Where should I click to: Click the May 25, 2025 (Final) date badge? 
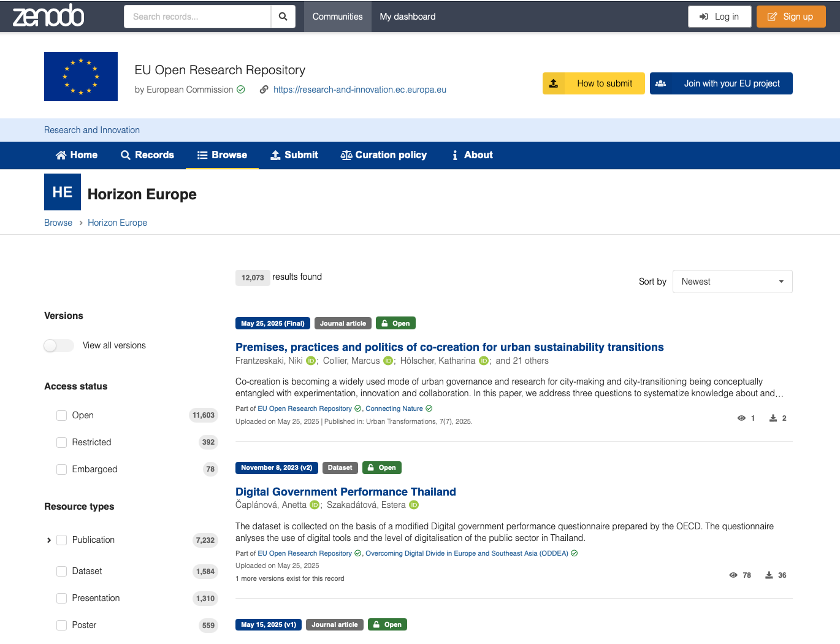tap(273, 323)
